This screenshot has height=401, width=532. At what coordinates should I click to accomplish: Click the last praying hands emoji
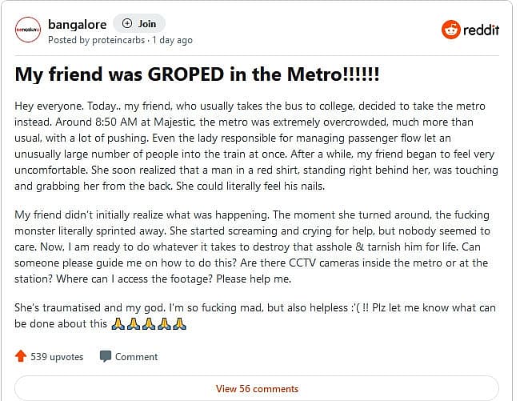179,323
